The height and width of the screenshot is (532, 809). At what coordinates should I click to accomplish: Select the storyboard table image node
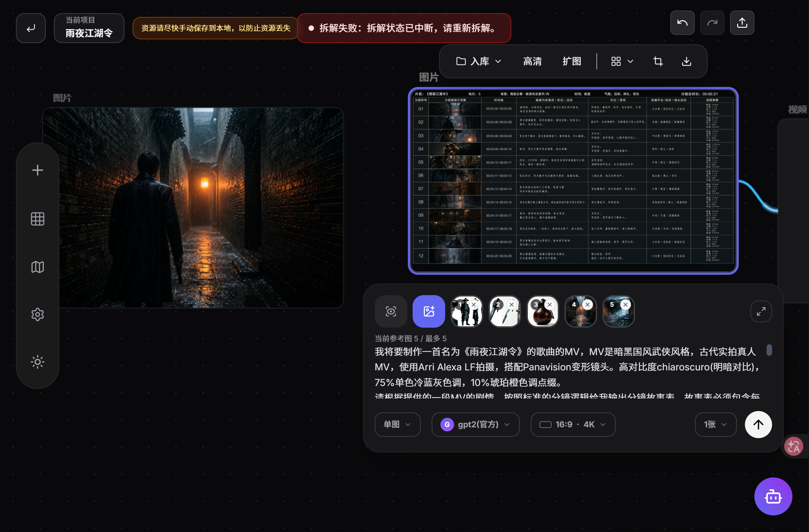573,181
